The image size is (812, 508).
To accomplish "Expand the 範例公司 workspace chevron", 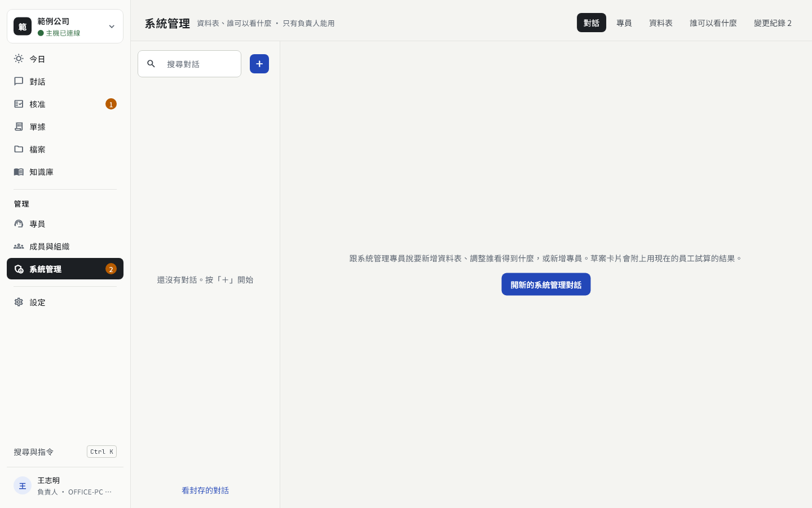I will click(x=112, y=27).
